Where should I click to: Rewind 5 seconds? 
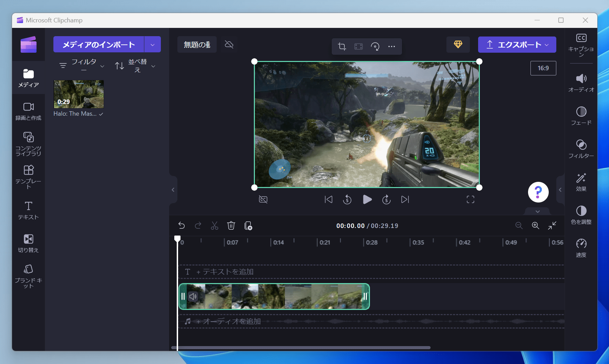(x=347, y=199)
